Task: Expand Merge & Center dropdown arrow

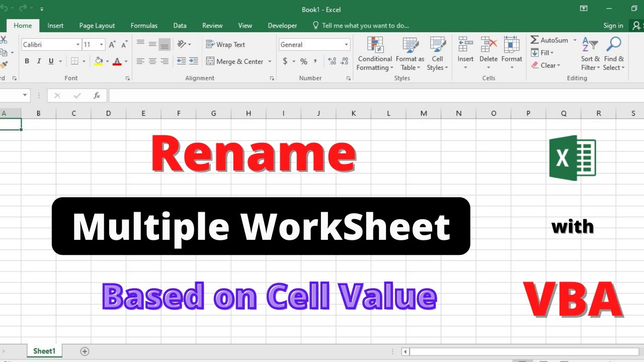Action: coord(270,61)
